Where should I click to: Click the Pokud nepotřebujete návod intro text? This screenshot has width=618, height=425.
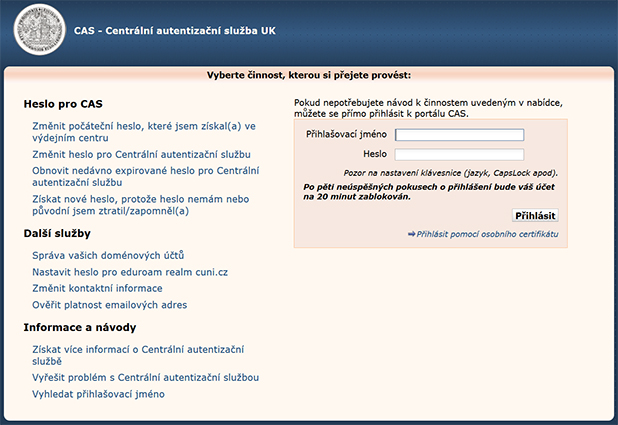click(x=428, y=108)
